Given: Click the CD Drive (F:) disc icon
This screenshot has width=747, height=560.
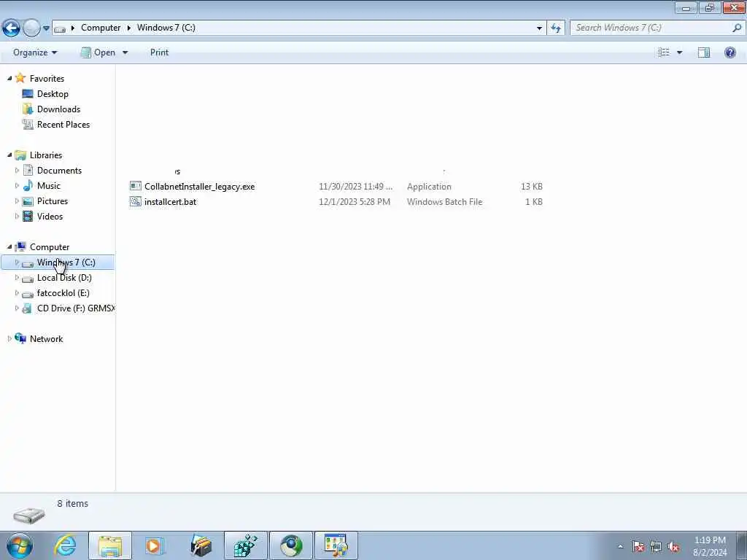Looking at the screenshot, I should (28, 308).
